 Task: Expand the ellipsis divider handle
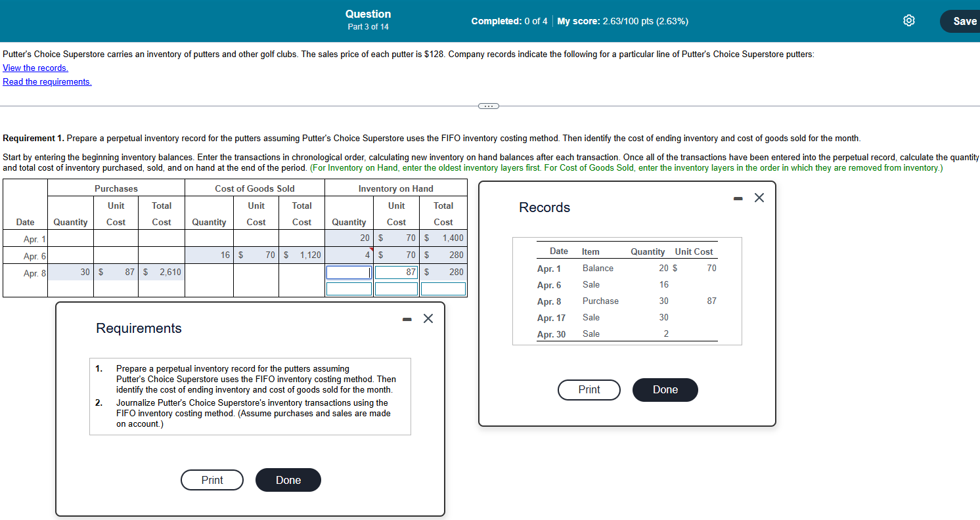coord(489,105)
